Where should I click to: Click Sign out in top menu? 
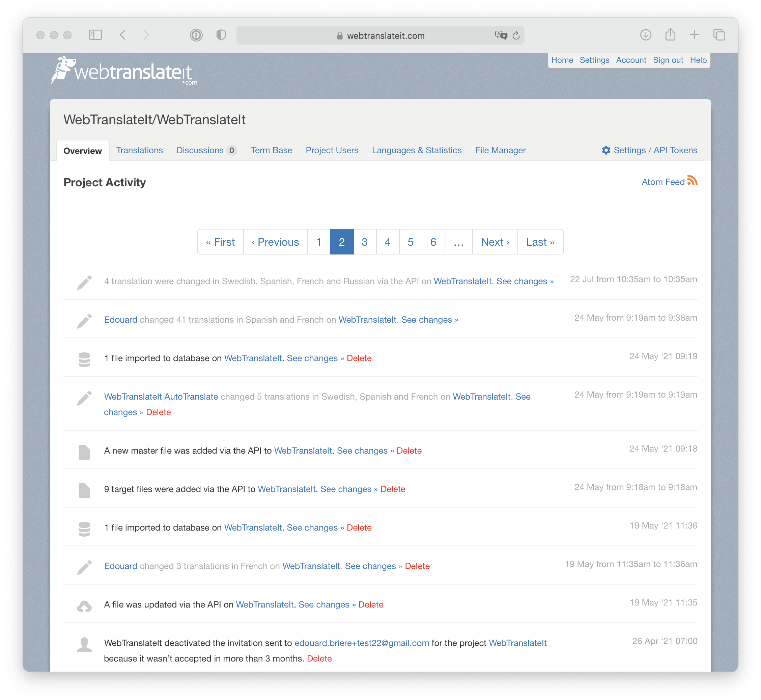pyautogui.click(x=668, y=60)
